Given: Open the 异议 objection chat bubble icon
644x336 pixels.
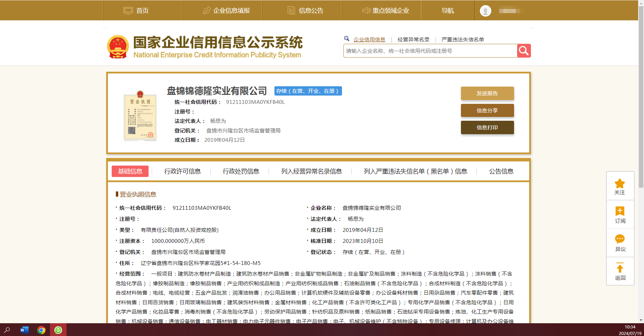Looking at the screenshot, I should tap(620, 239).
